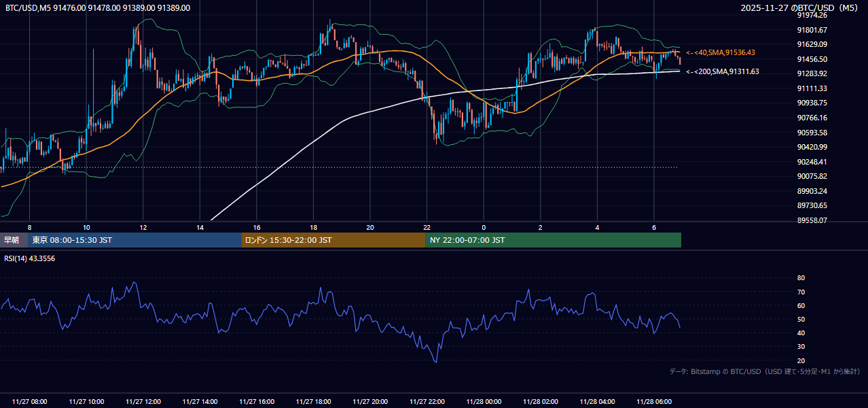
Task: Click RSI axis level 60
Action: coord(801,305)
